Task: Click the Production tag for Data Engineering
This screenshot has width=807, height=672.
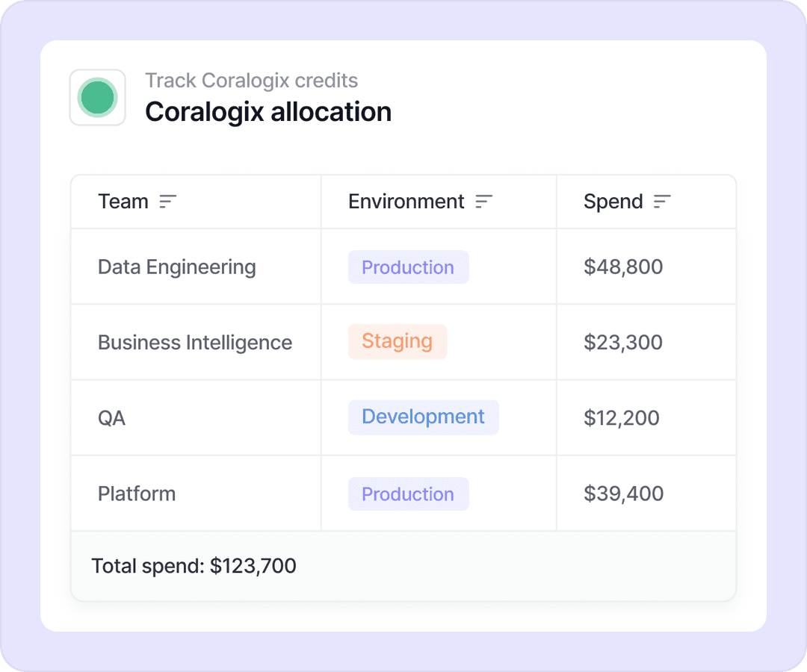Action: (x=408, y=267)
